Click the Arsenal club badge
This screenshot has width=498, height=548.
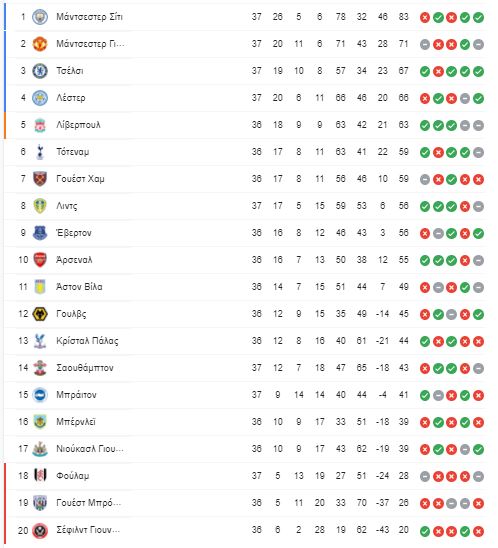(40, 260)
